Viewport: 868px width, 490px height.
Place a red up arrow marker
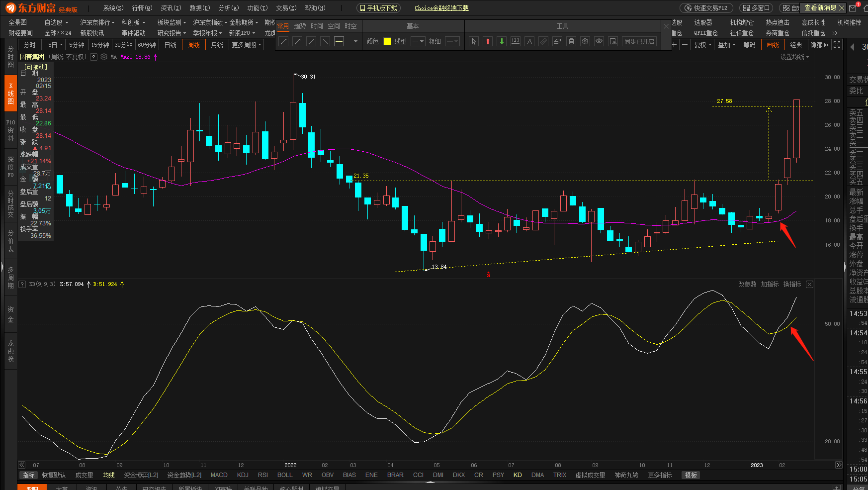click(x=488, y=42)
